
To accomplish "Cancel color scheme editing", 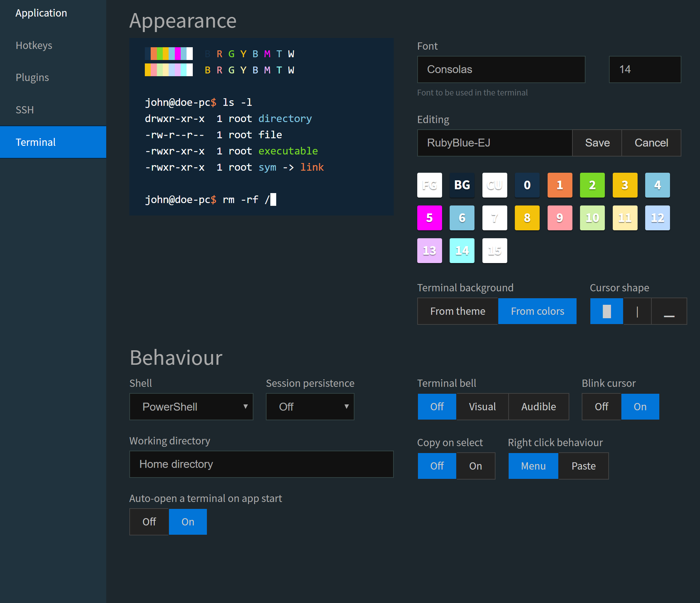I will point(651,143).
